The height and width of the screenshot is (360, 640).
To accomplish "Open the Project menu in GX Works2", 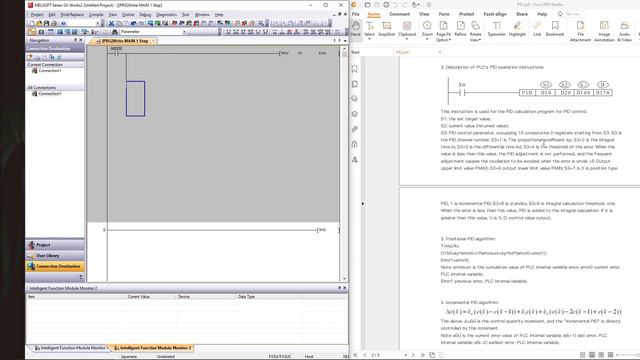I will coord(37,15).
